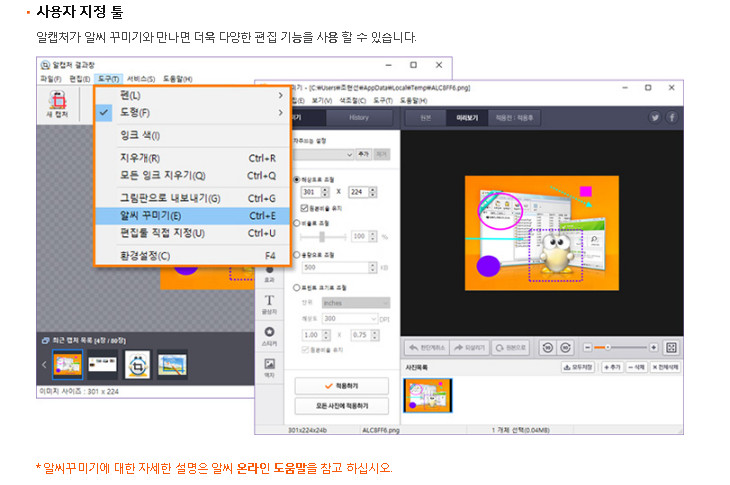Toggle the 원본비율 유지 checkbox under resolution
Screen dimensions: 730x485
304,208
